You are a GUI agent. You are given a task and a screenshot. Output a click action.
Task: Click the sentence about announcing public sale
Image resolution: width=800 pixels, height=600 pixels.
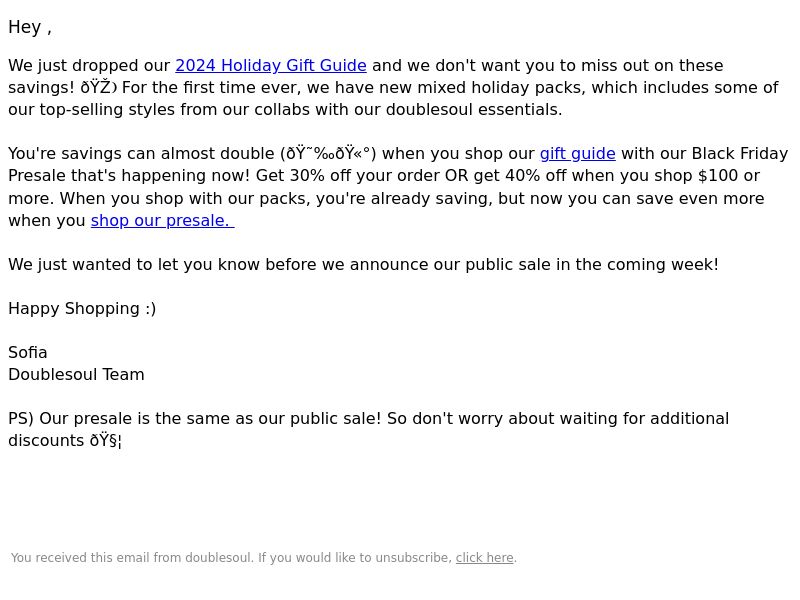[x=363, y=264]
